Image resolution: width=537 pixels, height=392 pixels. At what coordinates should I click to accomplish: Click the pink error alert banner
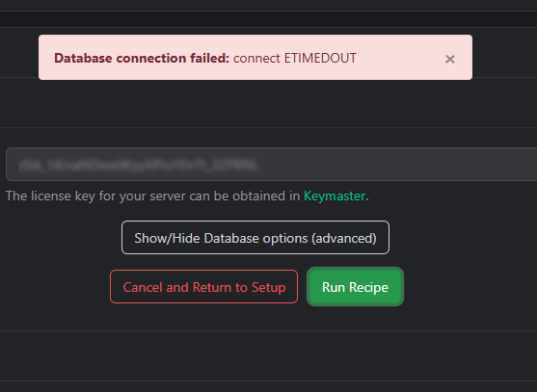[x=255, y=58]
